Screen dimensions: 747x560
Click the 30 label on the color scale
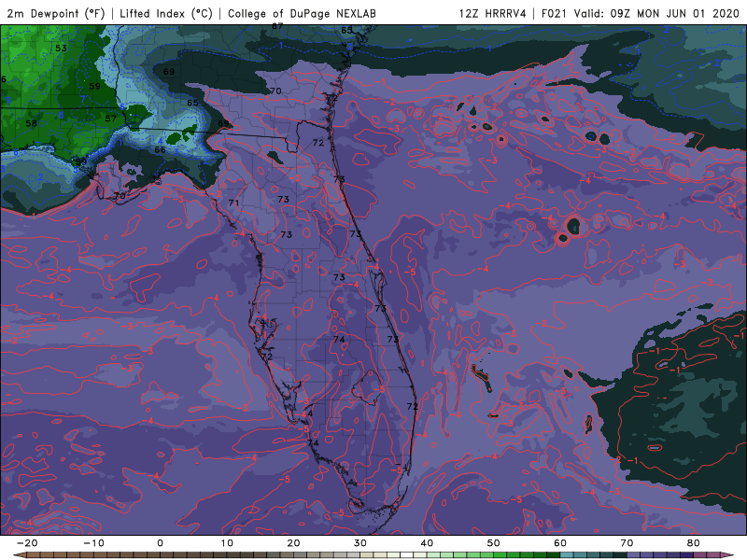(x=360, y=543)
